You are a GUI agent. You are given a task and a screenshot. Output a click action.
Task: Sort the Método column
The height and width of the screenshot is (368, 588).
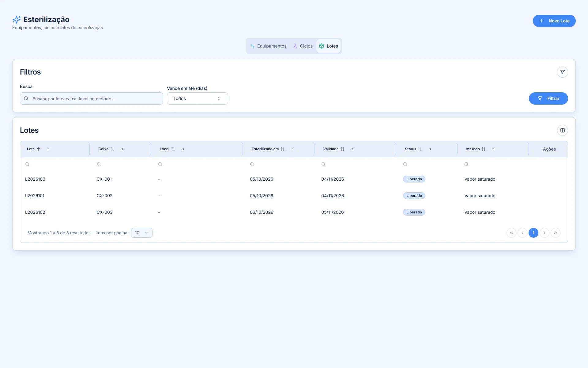484,149
